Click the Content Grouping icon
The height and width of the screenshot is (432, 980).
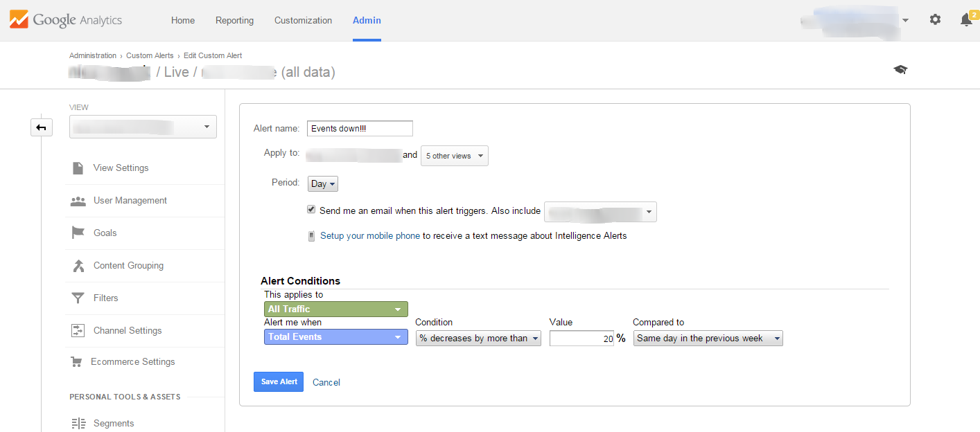[x=78, y=266]
